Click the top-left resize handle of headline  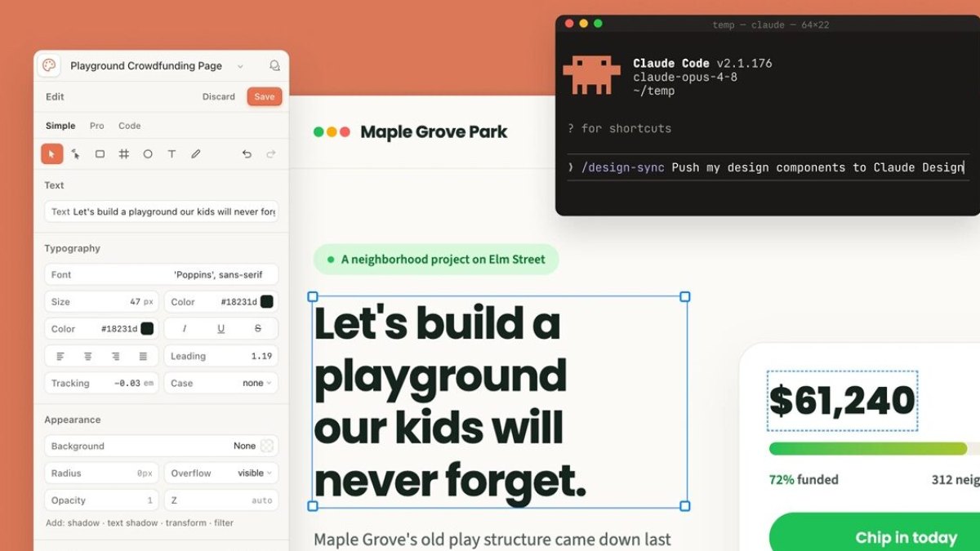pyautogui.click(x=313, y=297)
